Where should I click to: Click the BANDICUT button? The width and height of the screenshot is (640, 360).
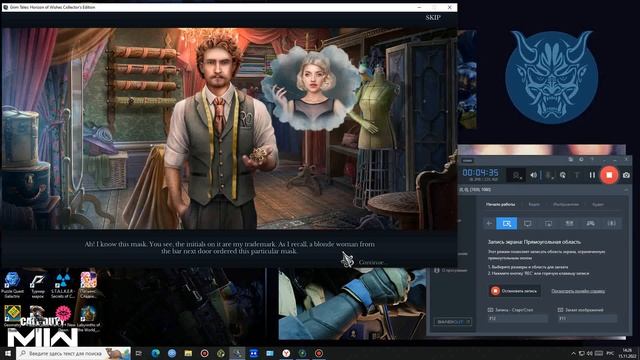(453, 322)
